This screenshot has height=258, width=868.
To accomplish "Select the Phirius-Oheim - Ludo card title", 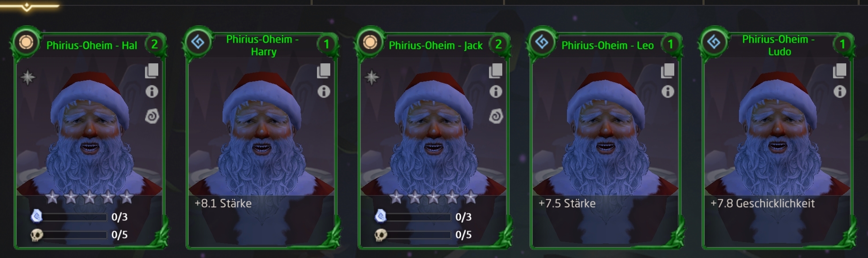I will (778, 46).
